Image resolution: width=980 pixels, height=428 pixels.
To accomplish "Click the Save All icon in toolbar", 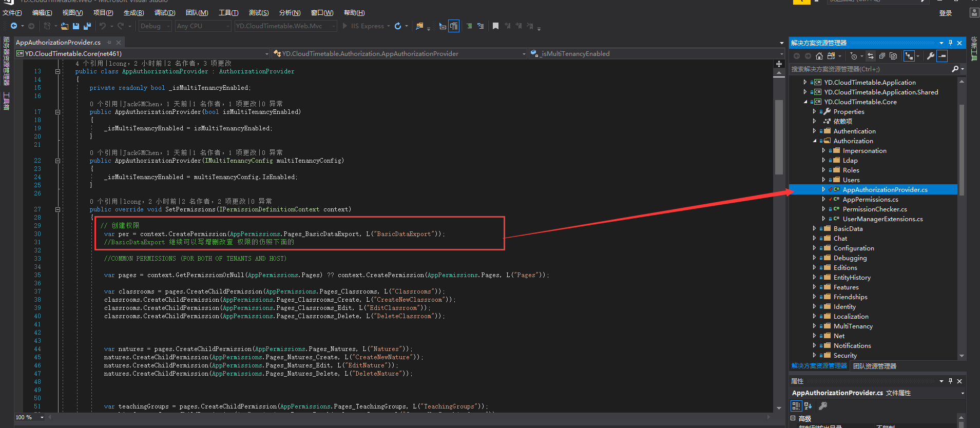I will coord(87,26).
